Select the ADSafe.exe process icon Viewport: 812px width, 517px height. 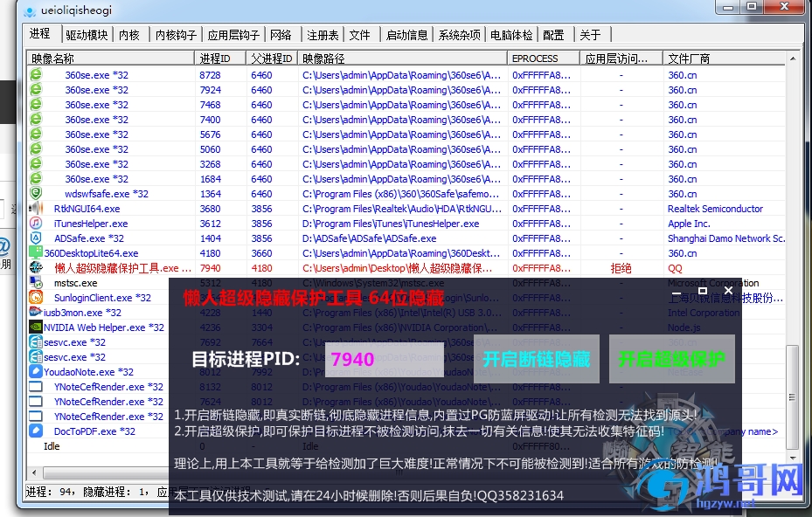click(36, 238)
